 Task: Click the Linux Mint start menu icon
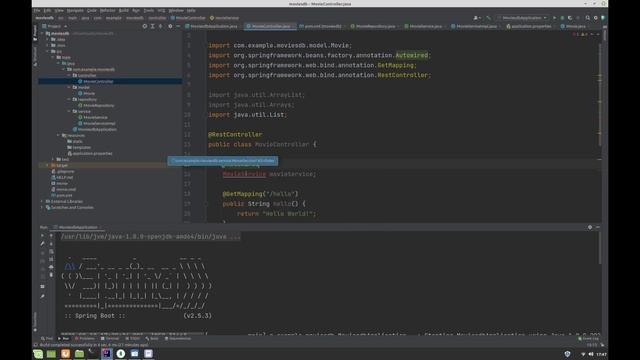tap(38, 353)
